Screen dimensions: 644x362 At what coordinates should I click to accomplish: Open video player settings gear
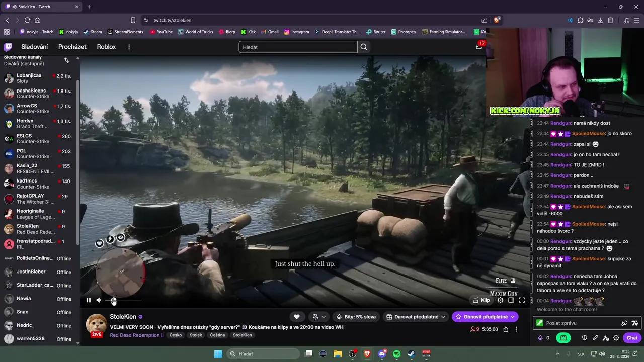pyautogui.click(x=500, y=300)
